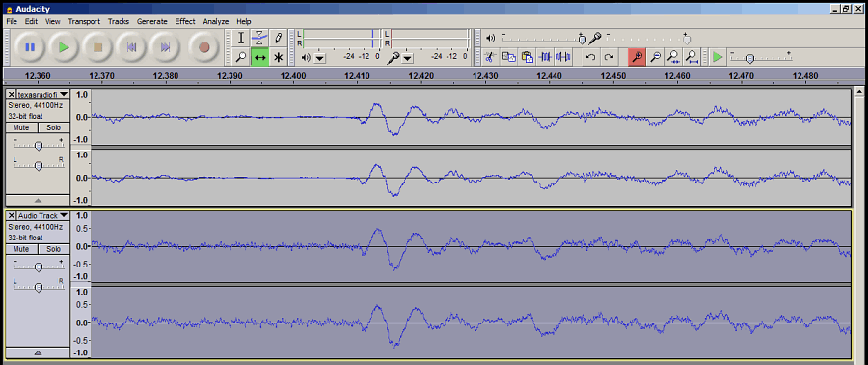This screenshot has width=868, height=365.
Task: Open the File menu
Action: pos(12,21)
